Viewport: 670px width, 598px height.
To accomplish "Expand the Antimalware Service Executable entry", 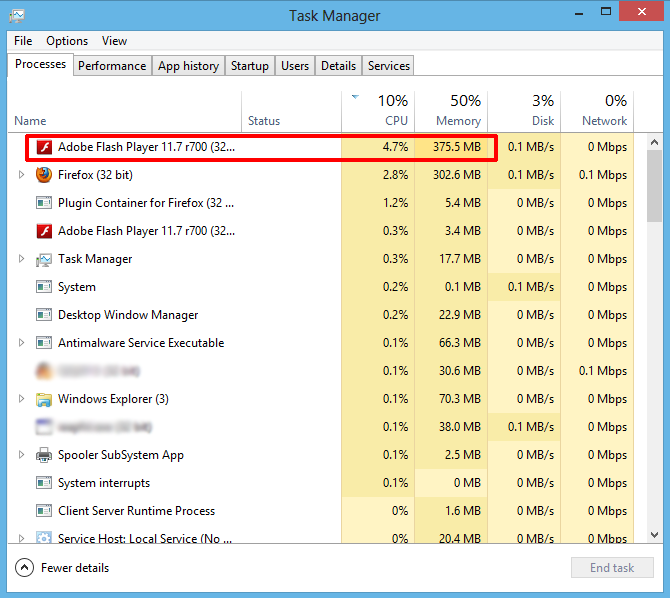I will (x=21, y=343).
